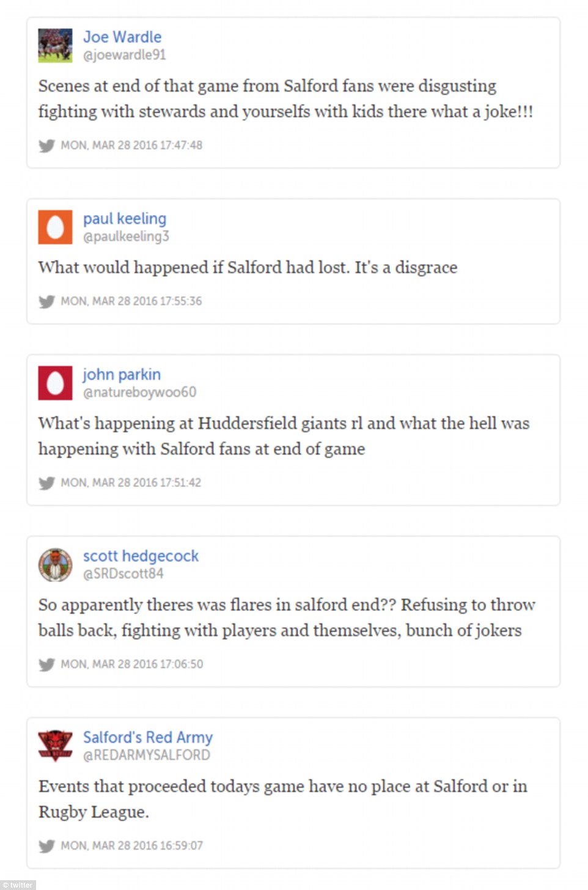The width and height of the screenshot is (588, 890).
Task: Click the @REDARMYSALFORD handle
Action: [146, 756]
